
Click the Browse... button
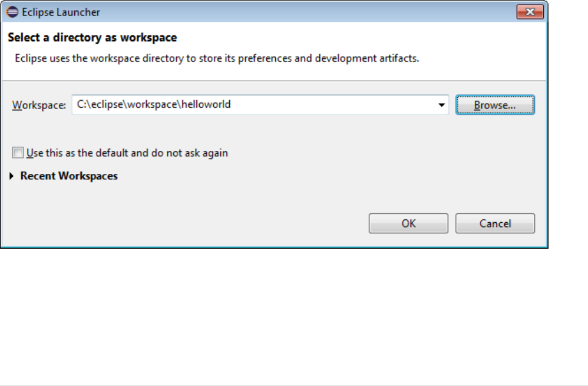[x=495, y=105]
